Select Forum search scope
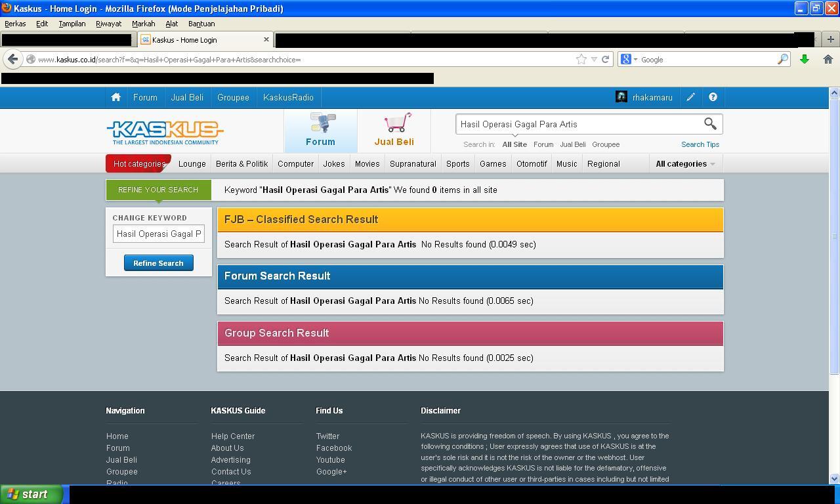Screen dimensions: 840x504 click(x=543, y=144)
